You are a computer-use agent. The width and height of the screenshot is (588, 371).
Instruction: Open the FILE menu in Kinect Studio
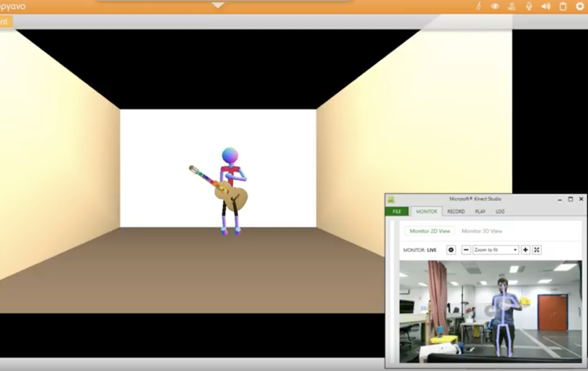pos(397,211)
